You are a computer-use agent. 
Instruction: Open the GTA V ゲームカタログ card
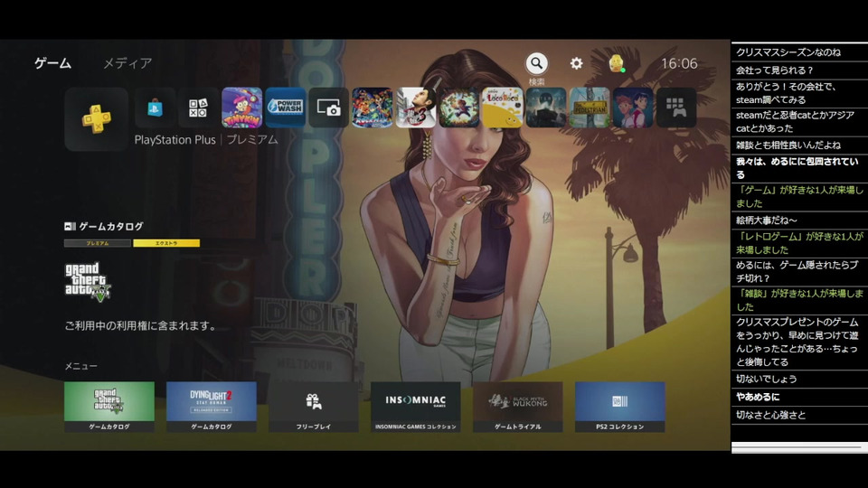(109, 407)
